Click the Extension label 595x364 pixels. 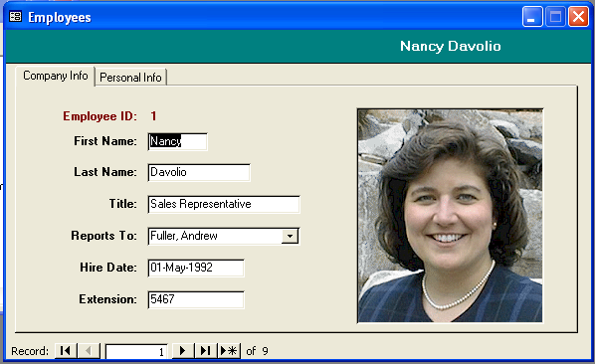[107, 299]
